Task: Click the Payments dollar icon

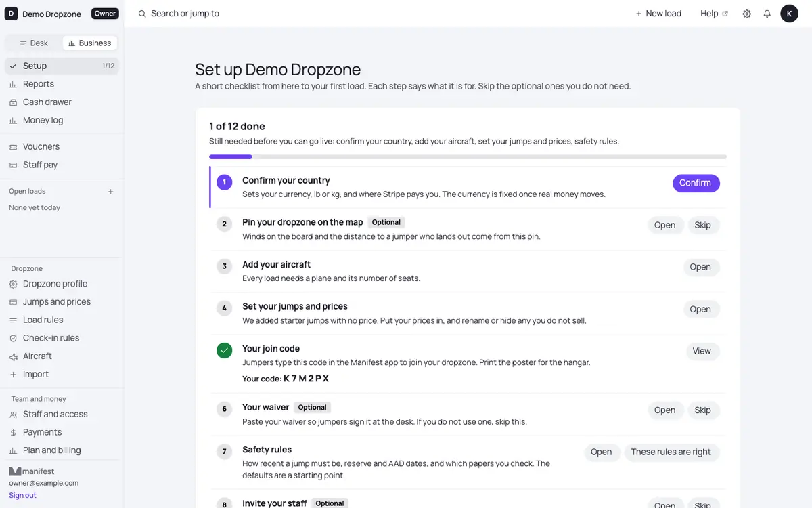Action: (x=13, y=433)
